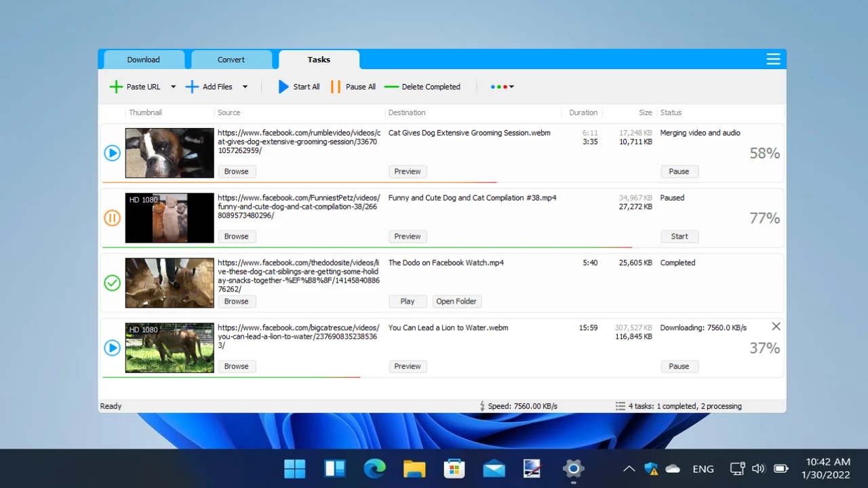This screenshot has height=488, width=868.
Task: Click the taskbar icon left of the gear
Action: pyautogui.click(x=534, y=468)
